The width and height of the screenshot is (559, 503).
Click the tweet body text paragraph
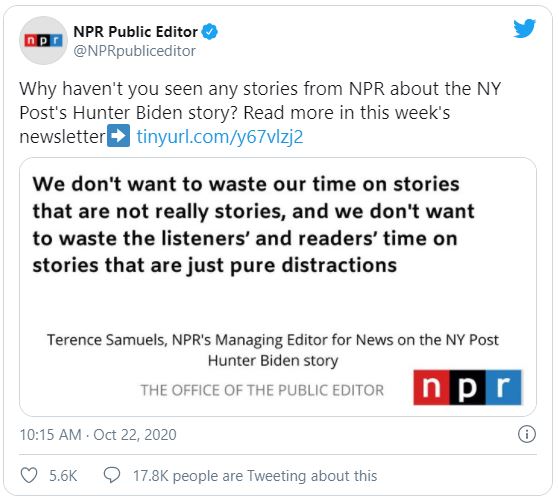260,113
